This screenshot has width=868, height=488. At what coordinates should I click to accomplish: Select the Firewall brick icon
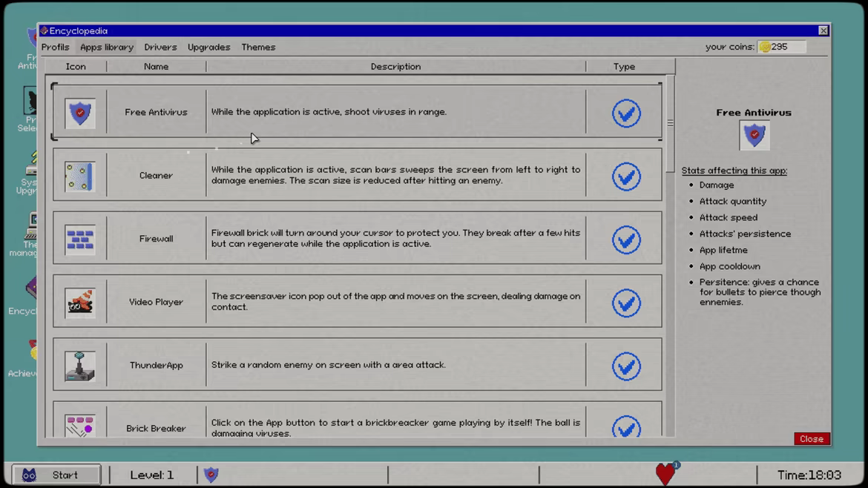(79, 240)
